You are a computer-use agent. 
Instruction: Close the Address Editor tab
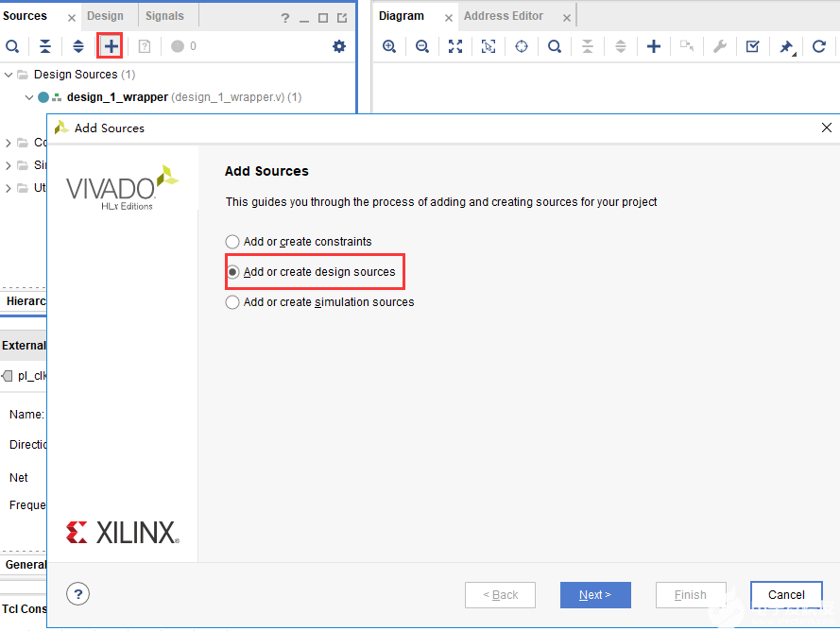tap(566, 18)
